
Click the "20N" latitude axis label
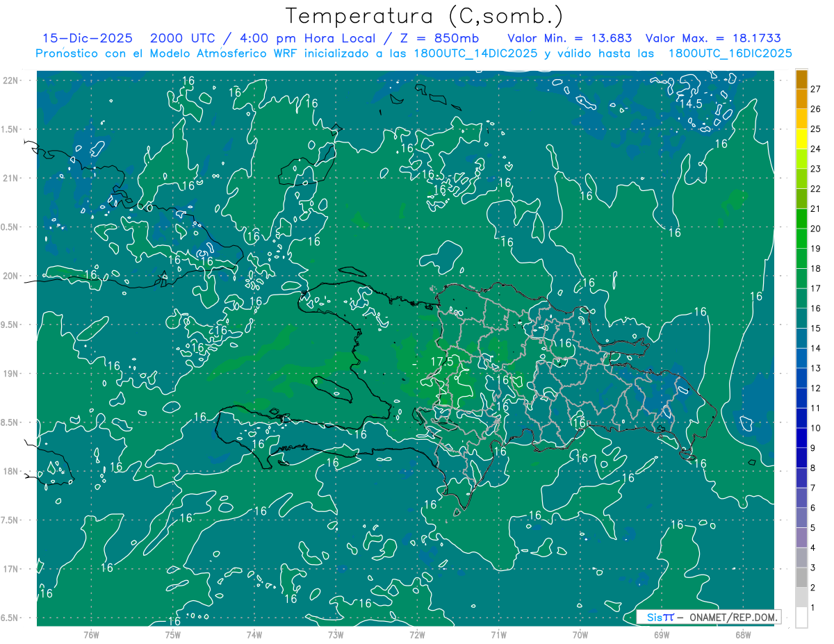(x=12, y=276)
